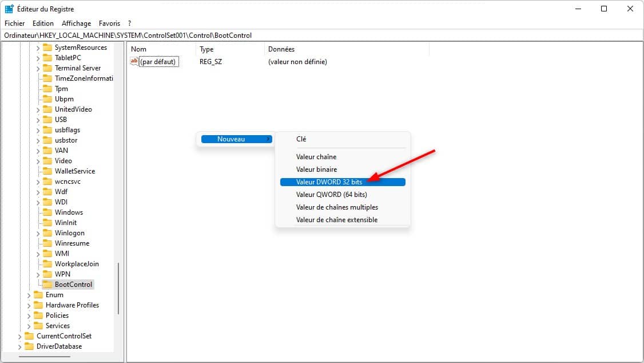
Task: Expand the CurrentControlSet key
Action: pos(19,336)
